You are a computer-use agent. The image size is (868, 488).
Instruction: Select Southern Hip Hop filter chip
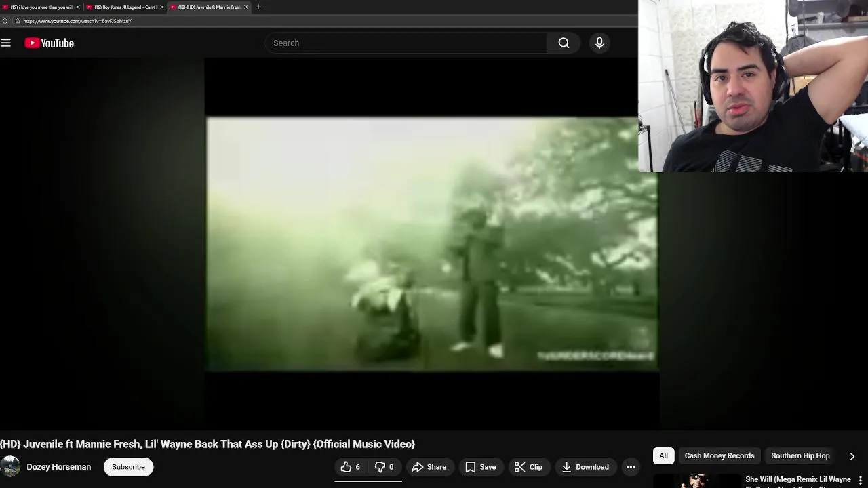800,456
